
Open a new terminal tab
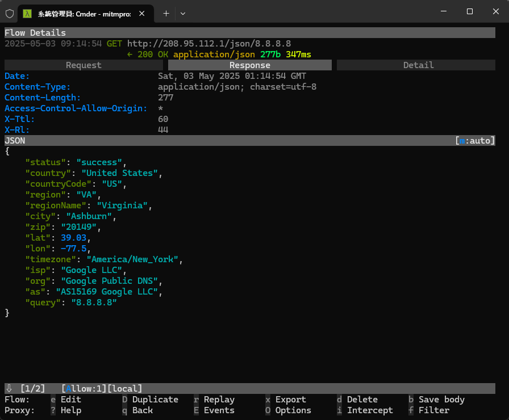pyautogui.click(x=166, y=13)
